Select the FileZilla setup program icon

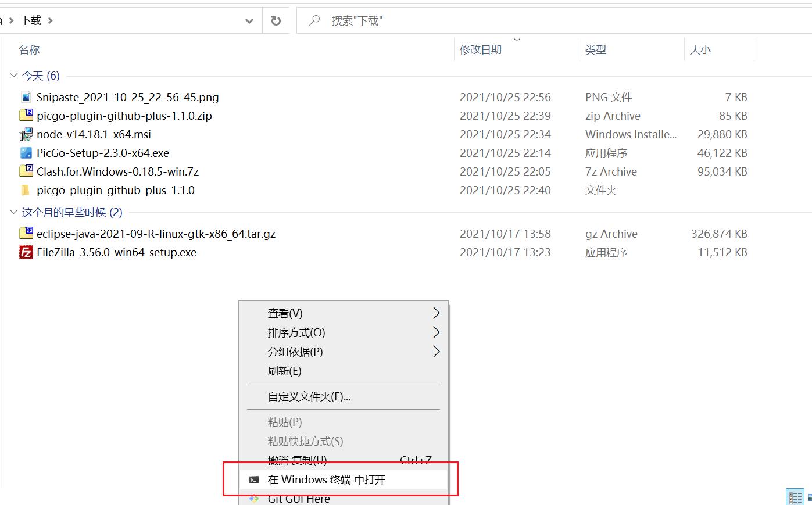coord(26,252)
